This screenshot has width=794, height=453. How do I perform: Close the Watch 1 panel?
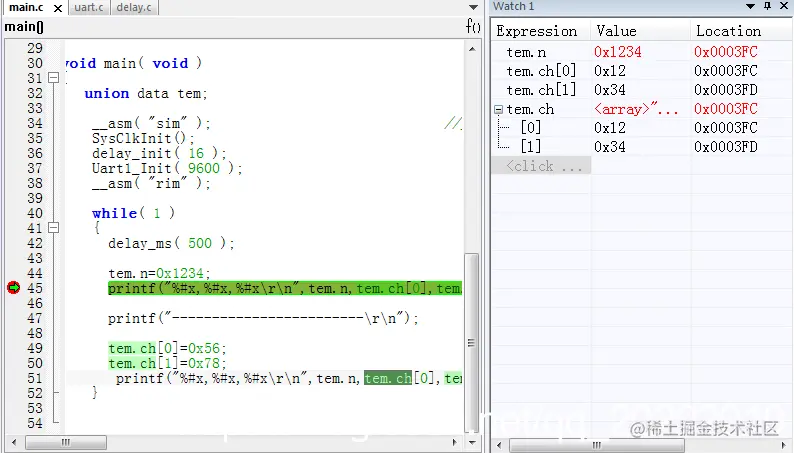pos(784,6)
